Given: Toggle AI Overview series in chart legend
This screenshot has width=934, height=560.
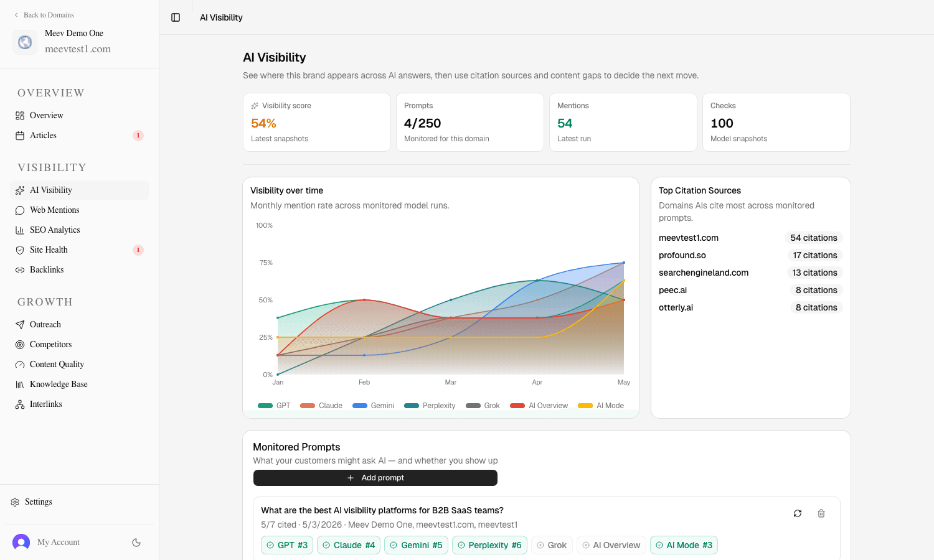Looking at the screenshot, I should click(x=539, y=406).
